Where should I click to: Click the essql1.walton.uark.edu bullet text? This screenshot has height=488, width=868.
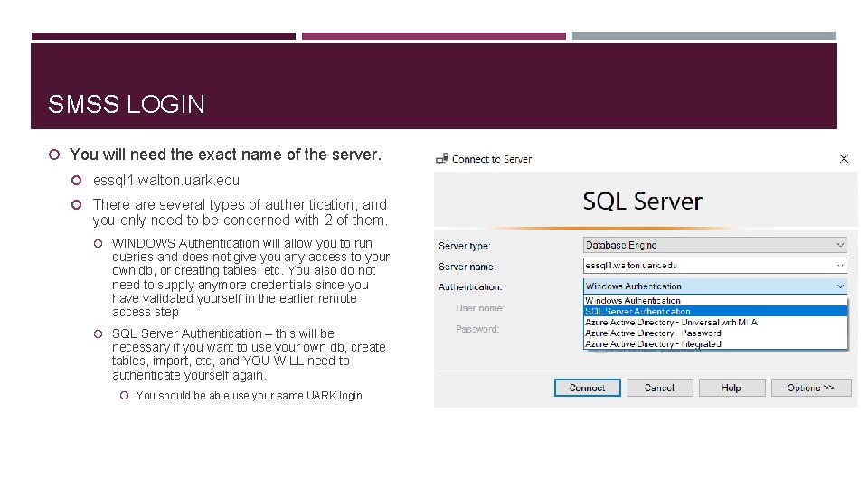click(166, 181)
